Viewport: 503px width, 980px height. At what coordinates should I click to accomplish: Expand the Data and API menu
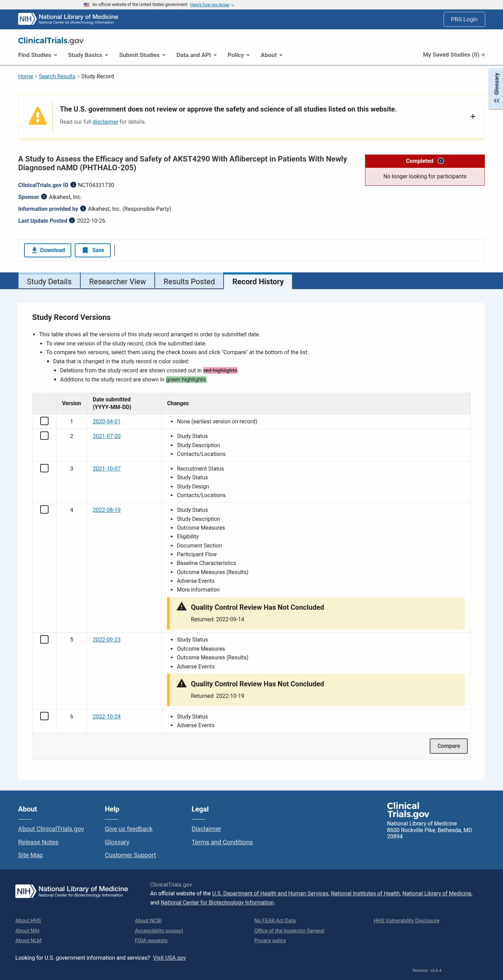197,55
